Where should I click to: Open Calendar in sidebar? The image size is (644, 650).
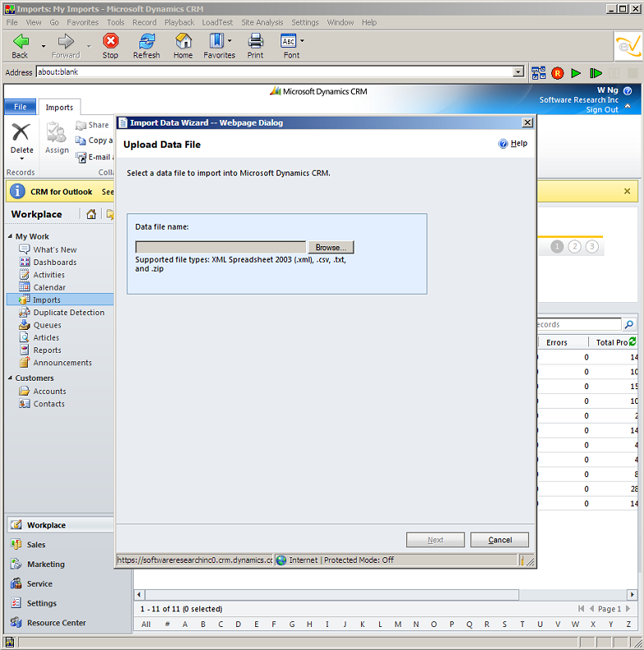click(x=49, y=287)
